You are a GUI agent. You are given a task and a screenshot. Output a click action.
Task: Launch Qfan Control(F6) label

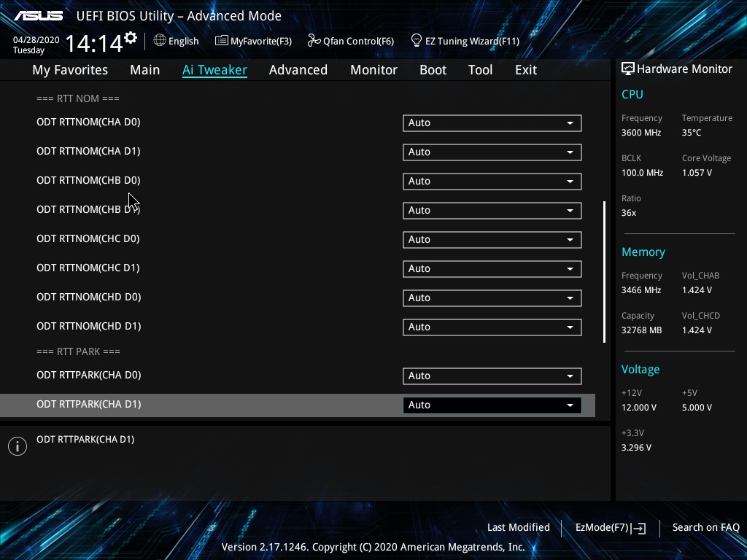358,41
